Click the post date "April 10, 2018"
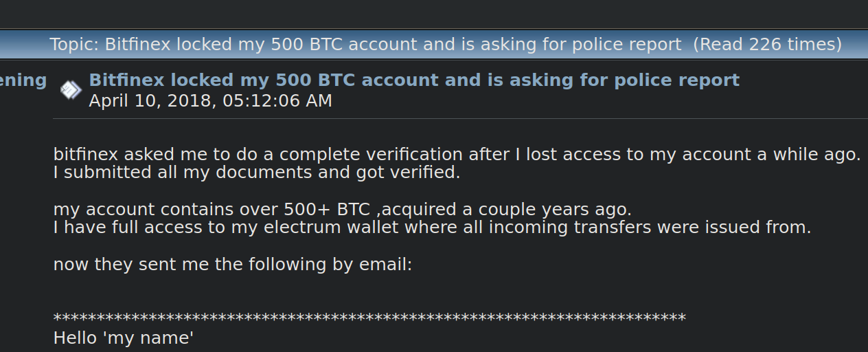 [x=152, y=101]
